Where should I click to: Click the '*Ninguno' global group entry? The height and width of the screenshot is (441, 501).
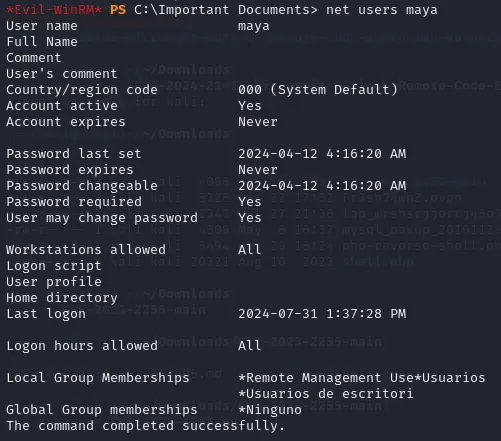pyautogui.click(x=270, y=410)
